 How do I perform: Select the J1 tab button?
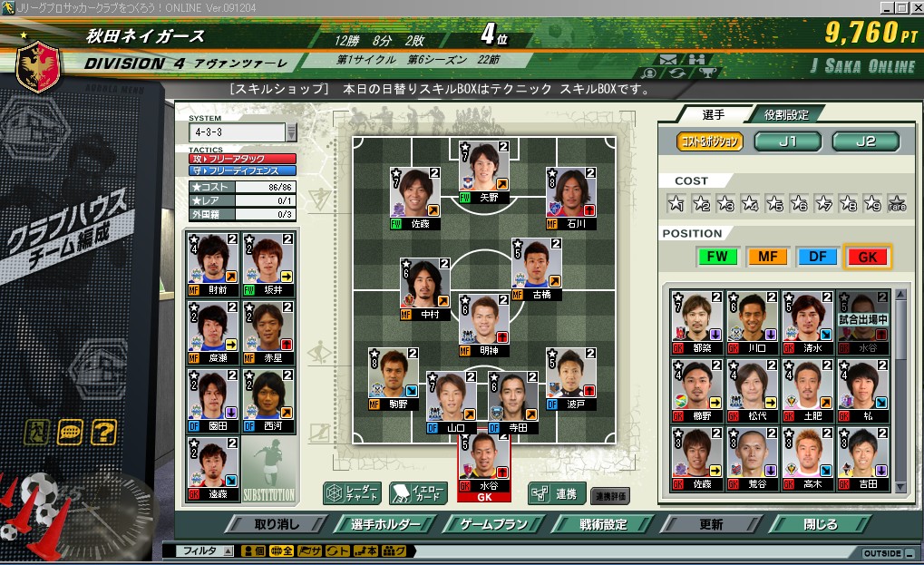click(788, 141)
